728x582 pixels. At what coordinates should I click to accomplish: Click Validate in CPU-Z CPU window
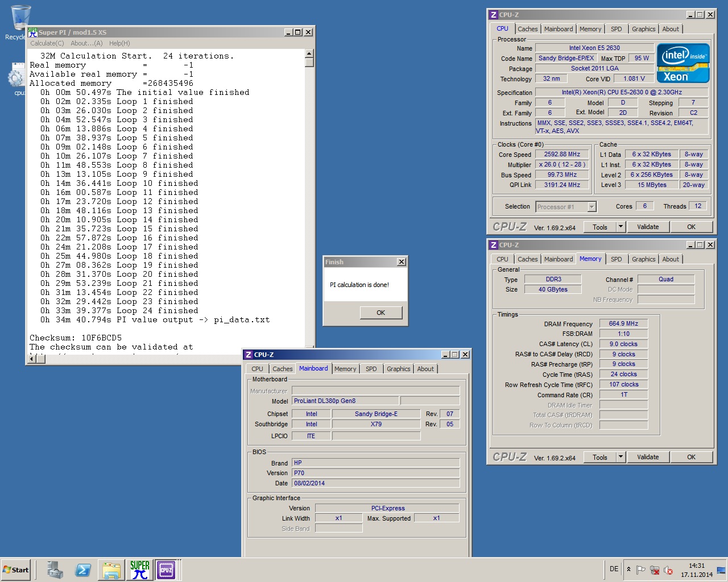[648, 227]
